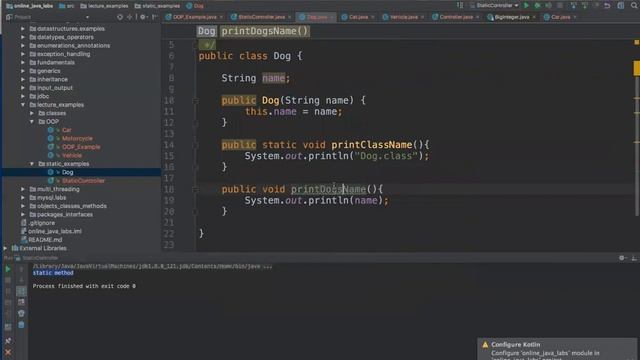Click the highlighted 'static method' console output
This screenshot has height=360, width=640.
(53, 273)
